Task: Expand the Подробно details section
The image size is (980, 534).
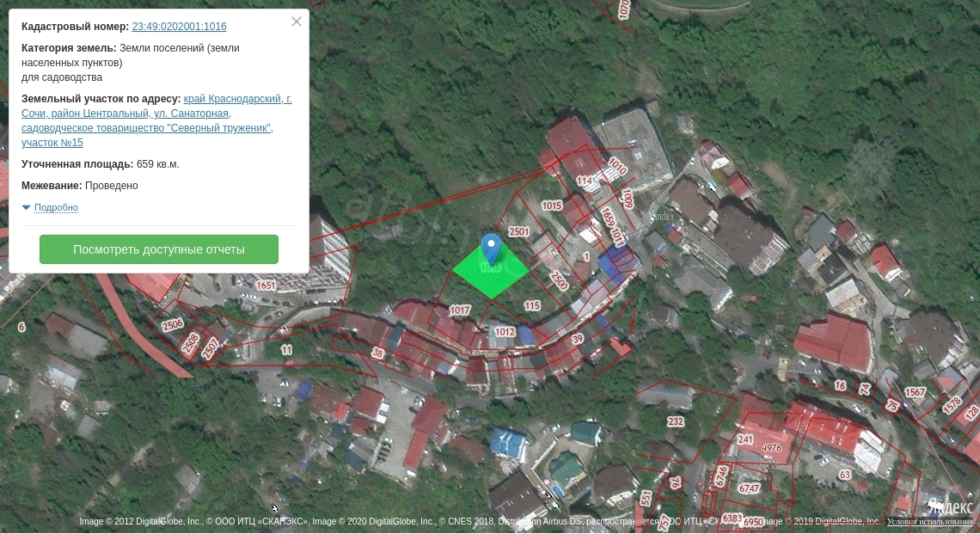Action: [56, 207]
